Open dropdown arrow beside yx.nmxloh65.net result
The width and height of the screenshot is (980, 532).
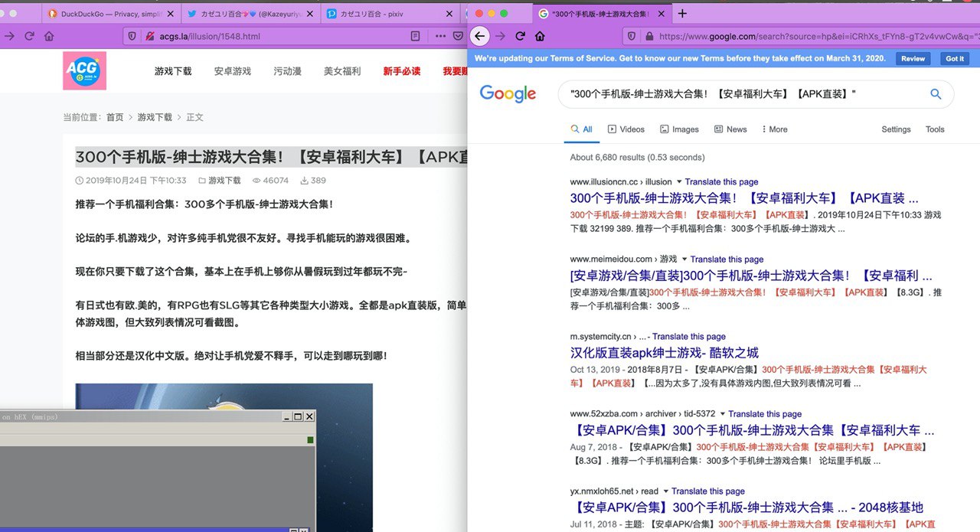click(666, 491)
